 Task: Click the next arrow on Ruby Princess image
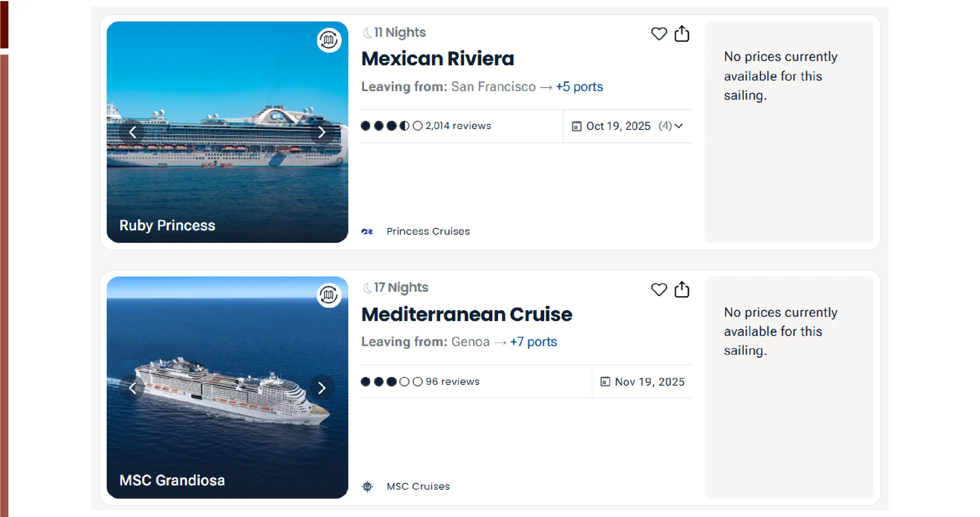[322, 132]
